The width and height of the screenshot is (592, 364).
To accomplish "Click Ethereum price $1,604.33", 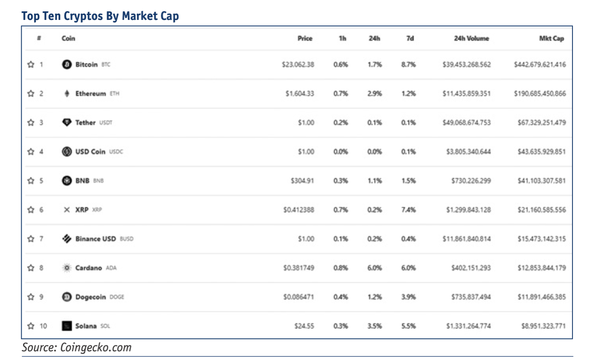I will 300,94.
